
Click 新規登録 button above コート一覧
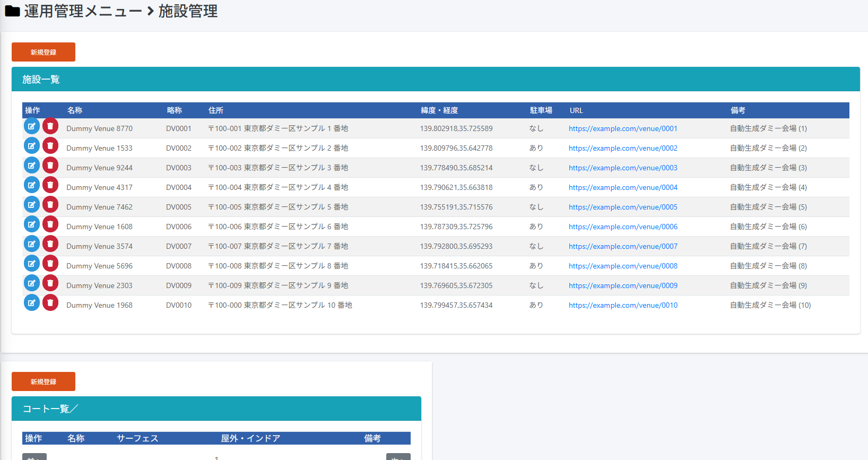pyautogui.click(x=44, y=381)
